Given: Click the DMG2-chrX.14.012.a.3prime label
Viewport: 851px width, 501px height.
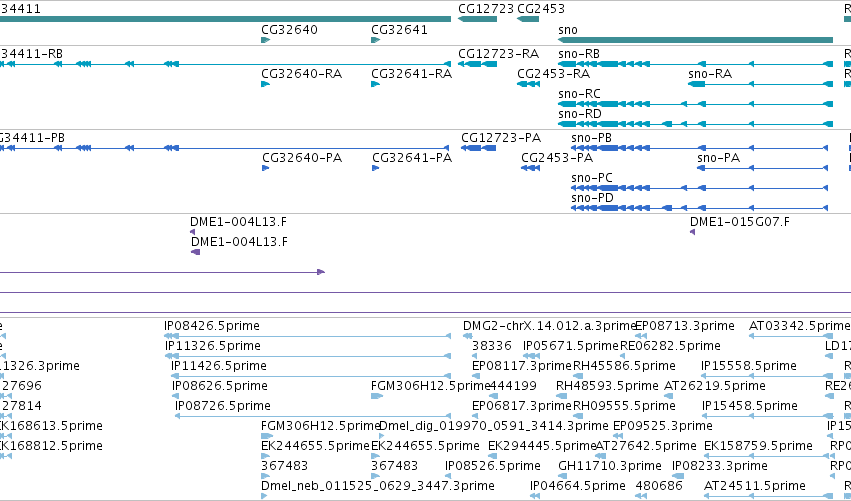Looking at the screenshot, I should pos(549,326).
